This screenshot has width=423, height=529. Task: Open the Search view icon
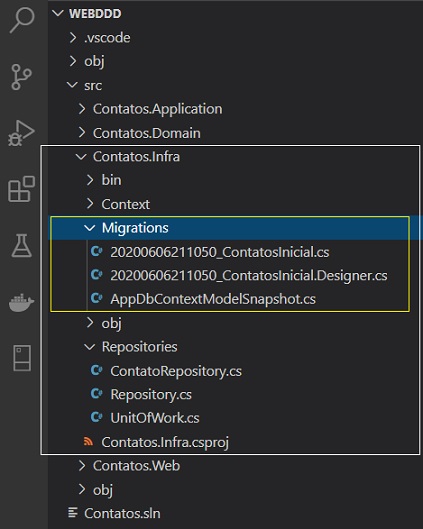pos(22,20)
